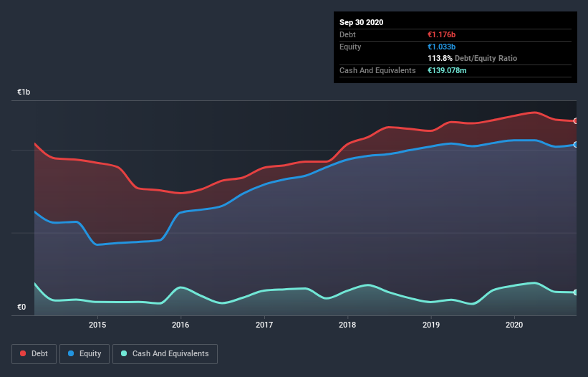The width and height of the screenshot is (588, 377).
Task: Click the 113.8% Debt/Equity Ratio text
Action: 472,58
